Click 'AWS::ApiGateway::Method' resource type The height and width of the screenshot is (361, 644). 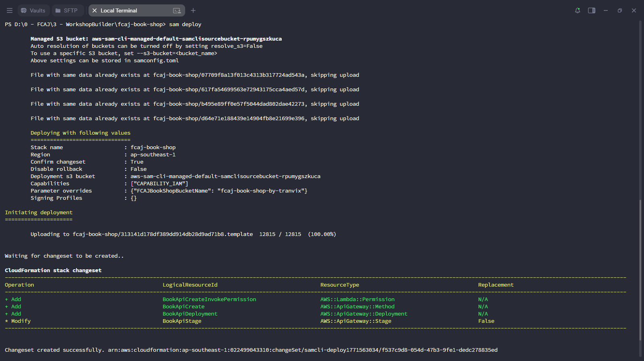pyautogui.click(x=357, y=307)
